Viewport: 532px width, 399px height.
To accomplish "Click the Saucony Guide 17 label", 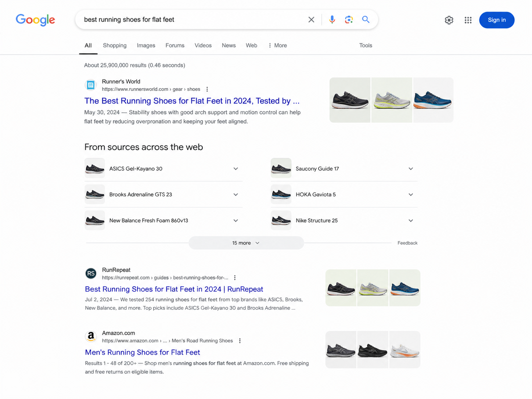I will tap(317, 169).
